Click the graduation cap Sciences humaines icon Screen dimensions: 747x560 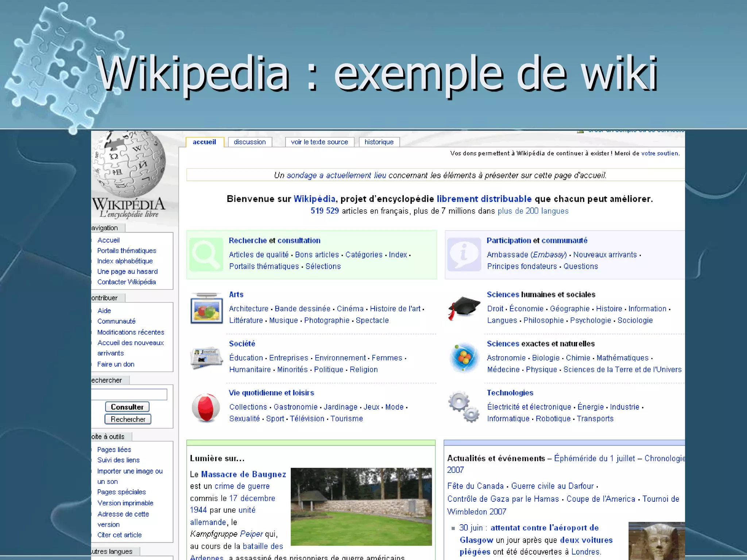[464, 308]
